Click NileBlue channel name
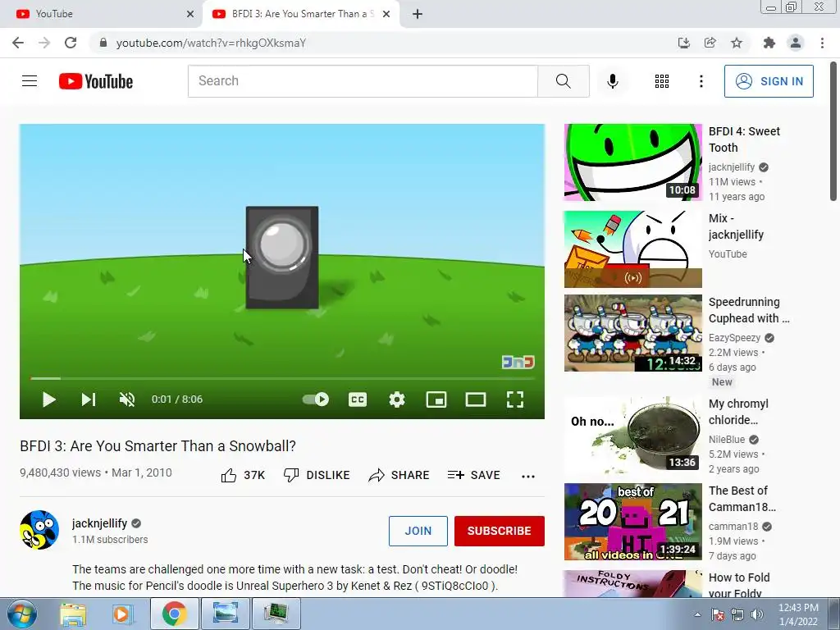 727,440
